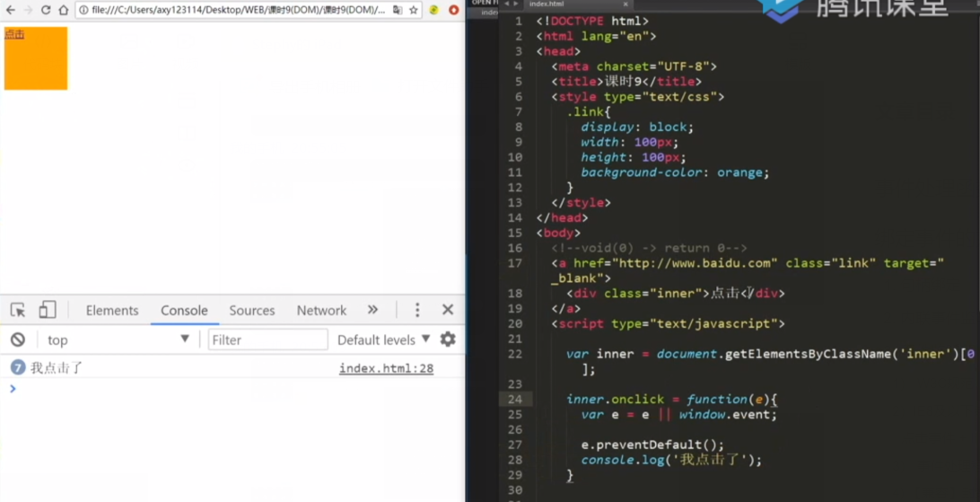The image size is (980, 502).
Task: Click the message repeat count badge 7
Action: tap(18, 367)
